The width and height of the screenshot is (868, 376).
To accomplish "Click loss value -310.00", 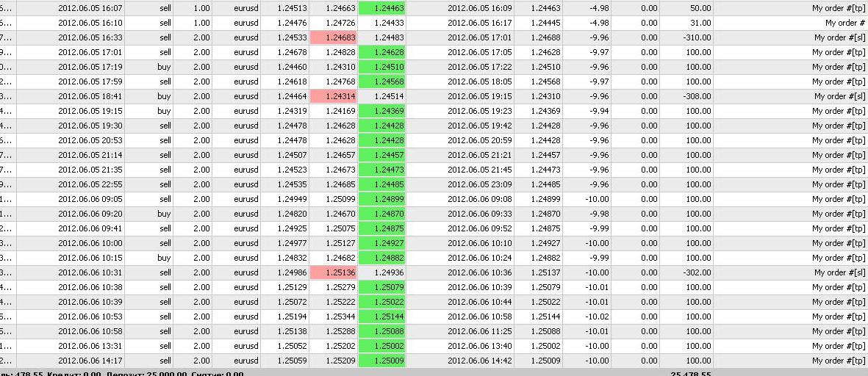I will (x=697, y=37).
